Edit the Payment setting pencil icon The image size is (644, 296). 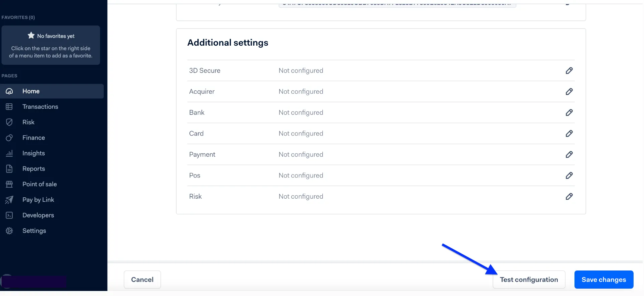coord(569,154)
